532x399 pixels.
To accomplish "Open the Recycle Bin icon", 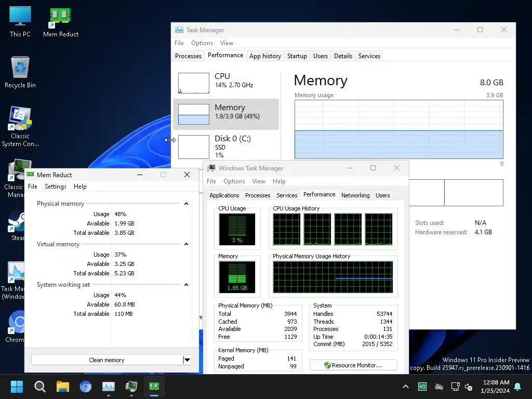I will (x=20, y=72).
